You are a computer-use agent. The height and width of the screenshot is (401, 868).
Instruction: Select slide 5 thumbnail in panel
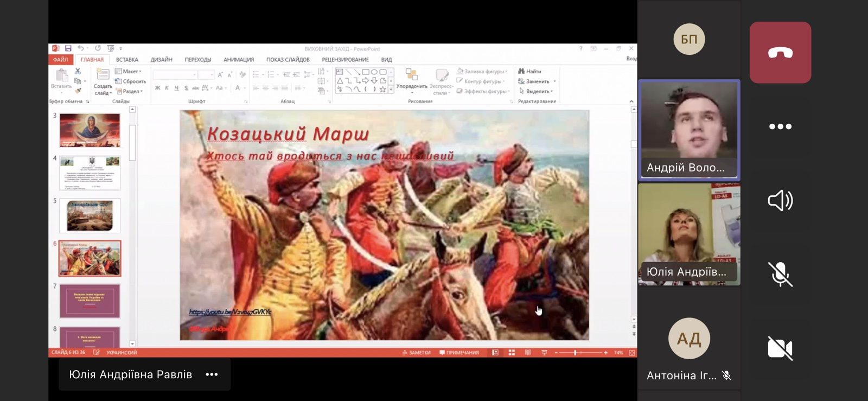tap(90, 215)
